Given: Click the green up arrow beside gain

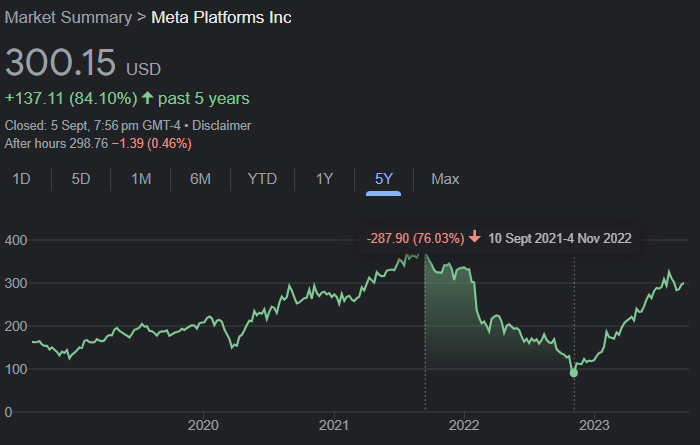Looking at the screenshot, I should coord(148,98).
